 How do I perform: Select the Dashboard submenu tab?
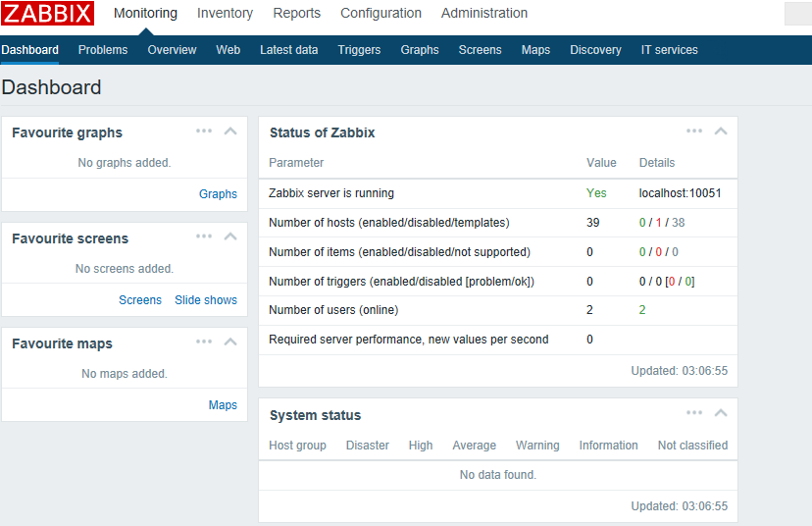(30, 50)
